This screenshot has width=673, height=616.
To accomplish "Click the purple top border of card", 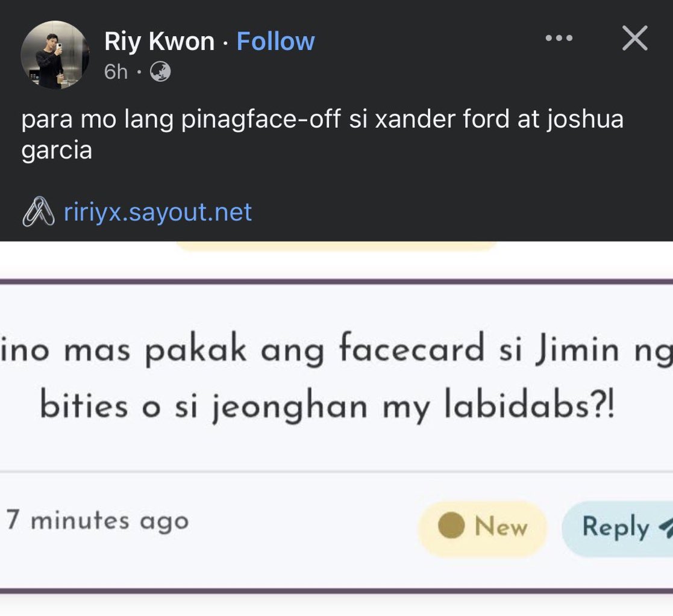I will [336, 281].
